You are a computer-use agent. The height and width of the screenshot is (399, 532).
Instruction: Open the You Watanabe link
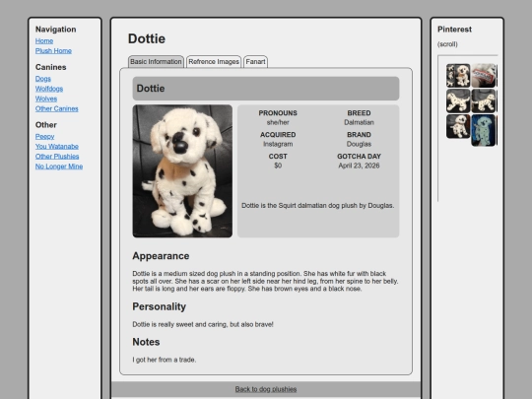click(x=57, y=146)
